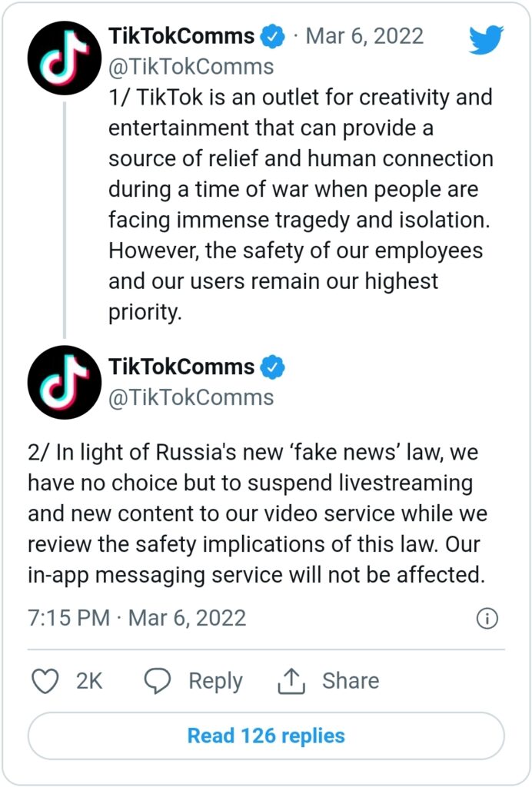Screen dimensions: 532x787
Task: Open TikTok avatar on second tweet
Action: 65,383
